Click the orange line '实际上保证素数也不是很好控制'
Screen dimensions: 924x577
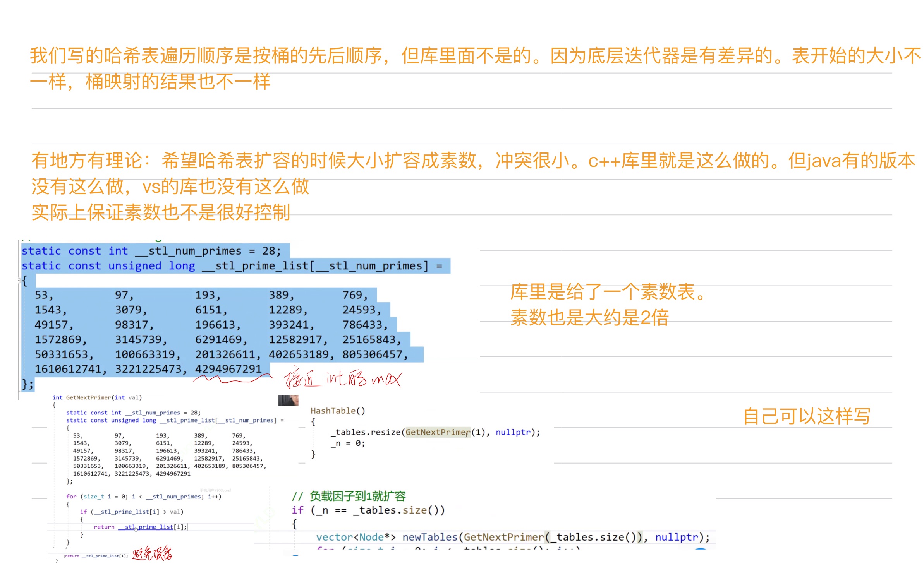(x=161, y=212)
